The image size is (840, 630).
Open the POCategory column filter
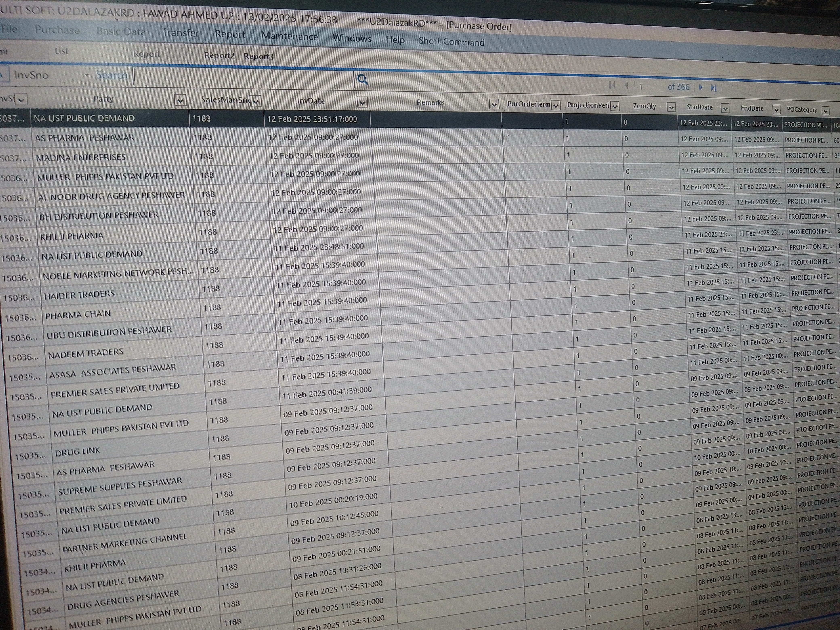click(x=825, y=110)
